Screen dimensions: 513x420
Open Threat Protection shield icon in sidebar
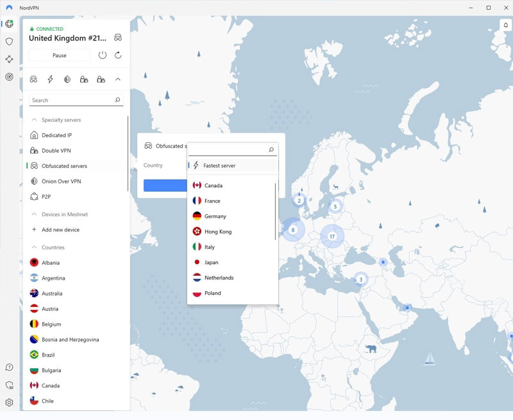tap(9, 42)
